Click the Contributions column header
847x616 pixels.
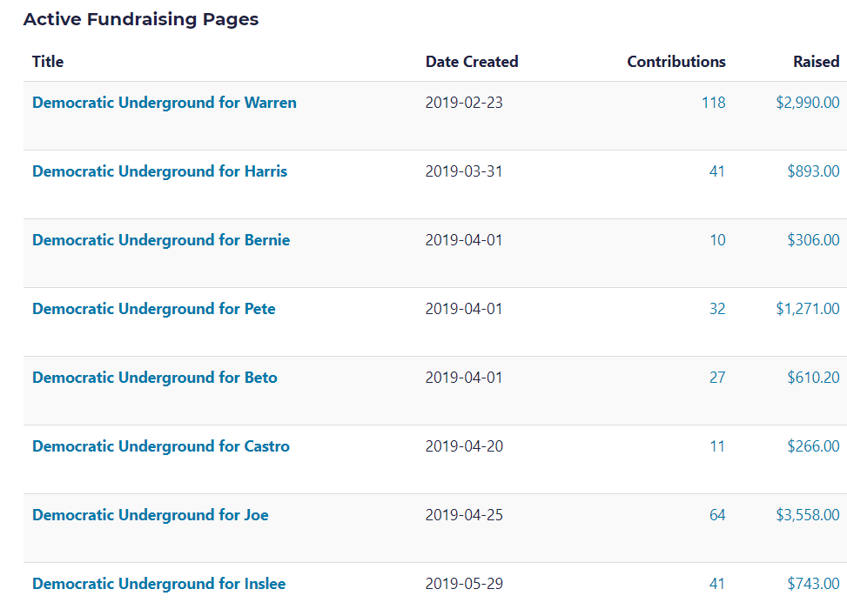[676, 62]
